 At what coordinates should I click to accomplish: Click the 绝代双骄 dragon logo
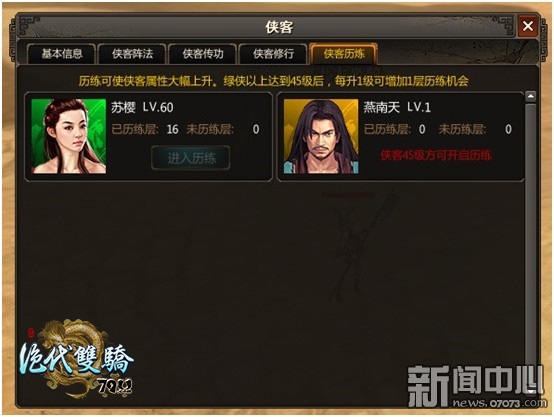[x=76, y=360]
